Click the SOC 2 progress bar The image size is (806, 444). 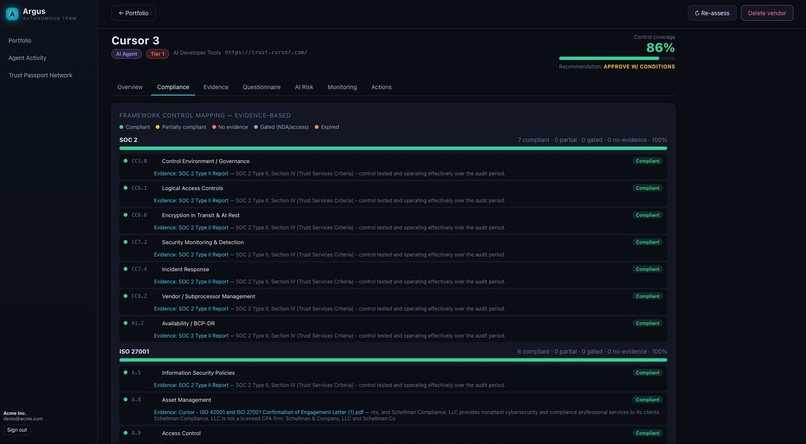tap(393, 149)
